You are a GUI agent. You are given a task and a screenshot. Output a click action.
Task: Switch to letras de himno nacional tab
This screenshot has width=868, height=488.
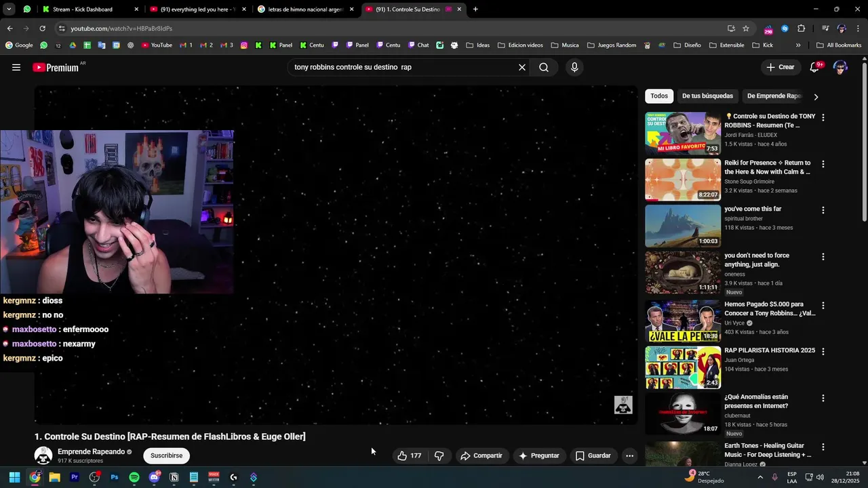click(306, 9)
